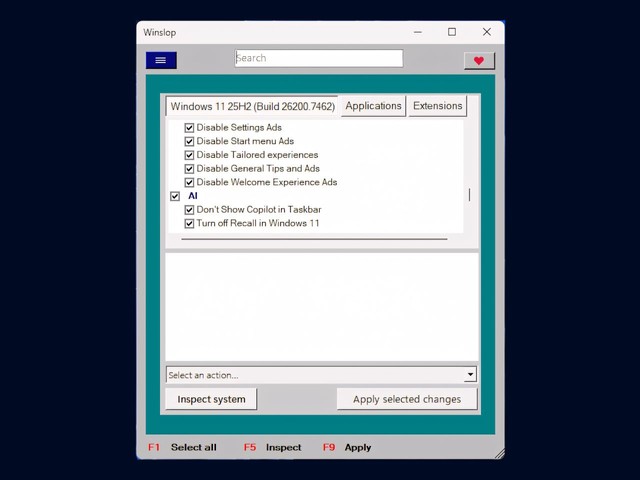Open the hamburger menu button

[x=161, y=60]
